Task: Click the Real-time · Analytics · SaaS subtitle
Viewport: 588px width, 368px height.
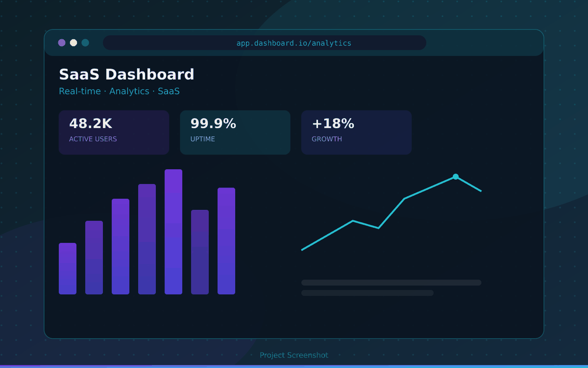Action: coord(119,91)
